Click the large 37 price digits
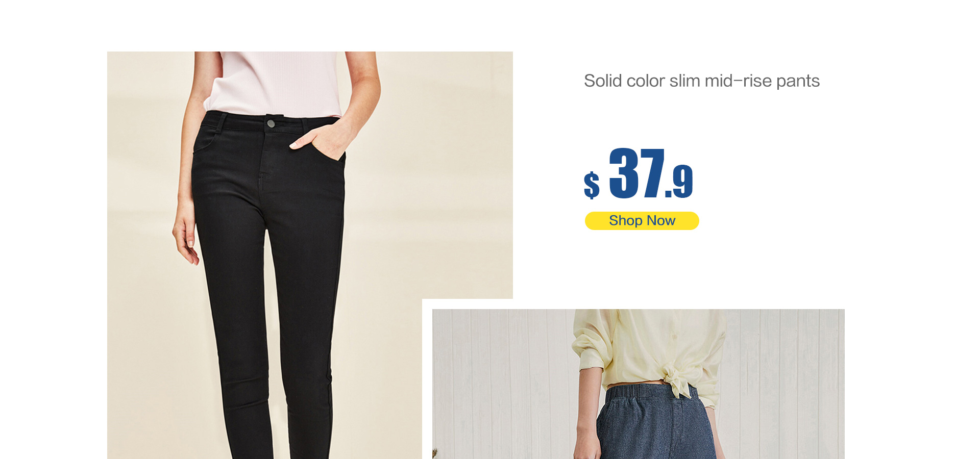980x459 pixels. click(x=637, y=173)
